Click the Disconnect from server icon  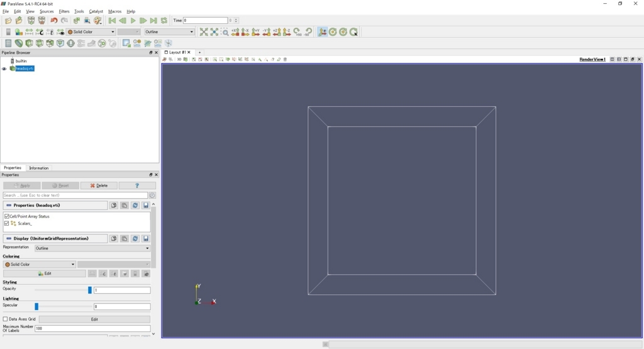click(42, 21)
